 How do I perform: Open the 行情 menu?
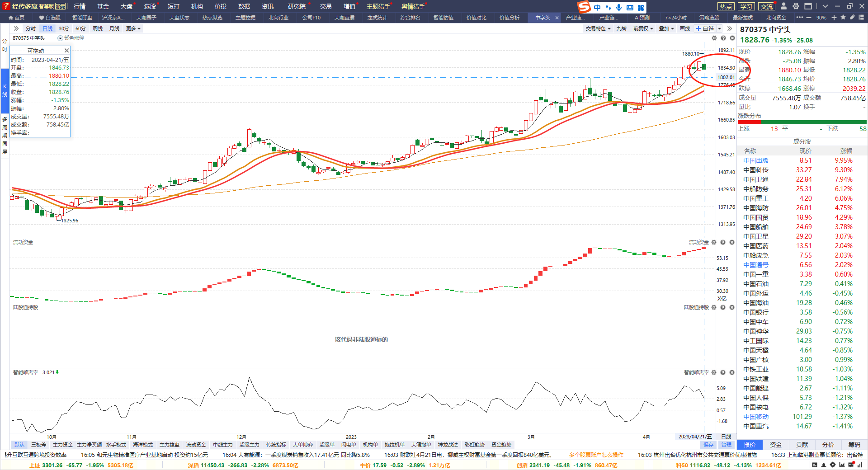(80, 6)
